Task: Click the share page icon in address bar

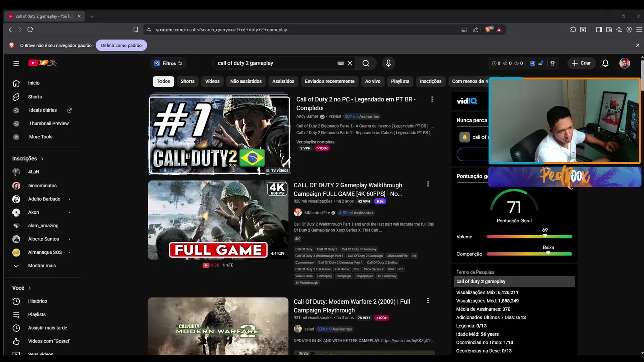Action: pyautogui.click(x=475, y=30)
